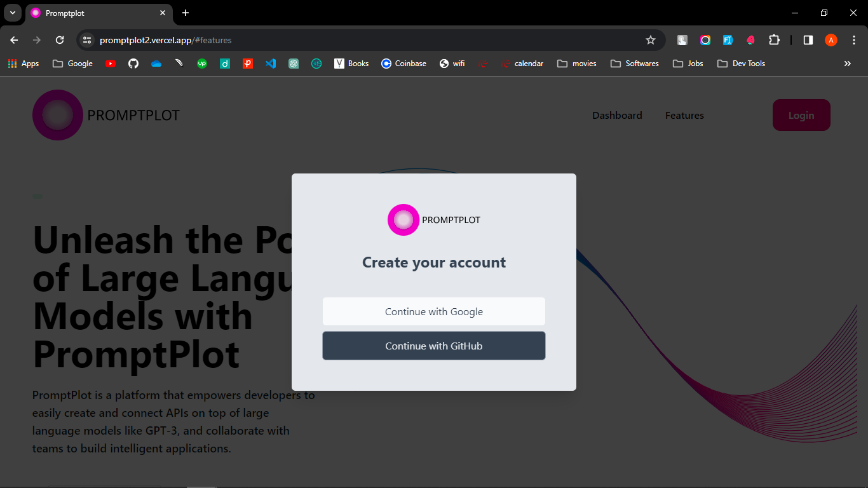The image size is (868, 488).
Task: Open the ChatGPT bookmark icon
Action: tap(294, 64)
